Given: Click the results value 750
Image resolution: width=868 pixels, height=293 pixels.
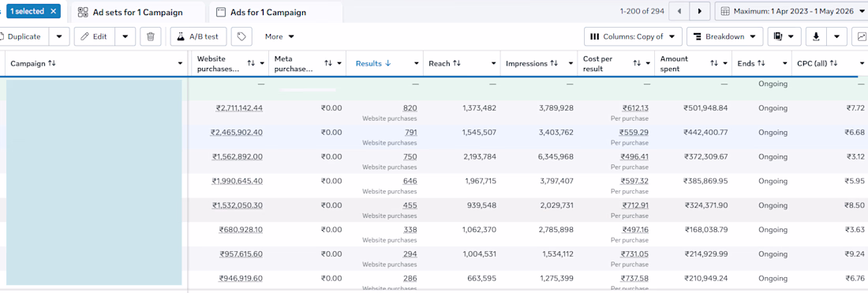Looking at the screenshot, I should (410, 156).
